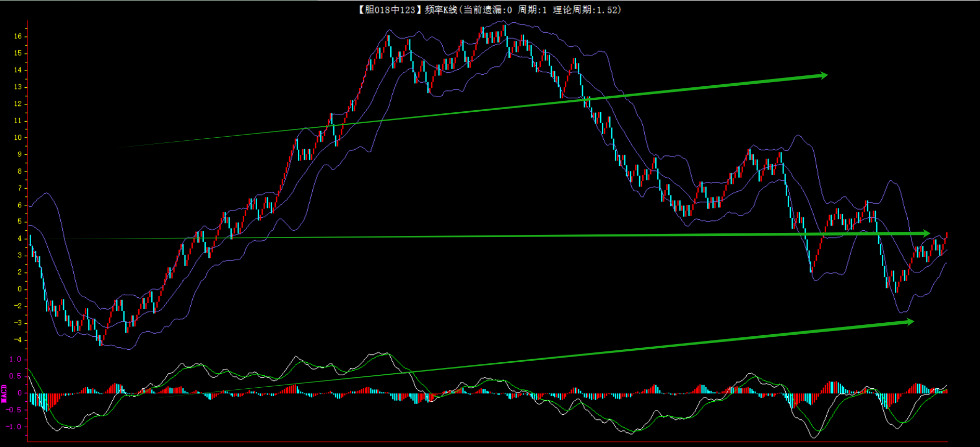980x447 pixels.
Task: Click "理论周期:1.52" in the chart title
Action: (586, 10)
